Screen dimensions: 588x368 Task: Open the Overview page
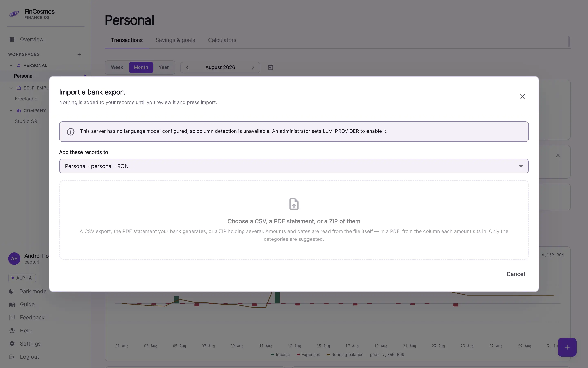(32, 39)
